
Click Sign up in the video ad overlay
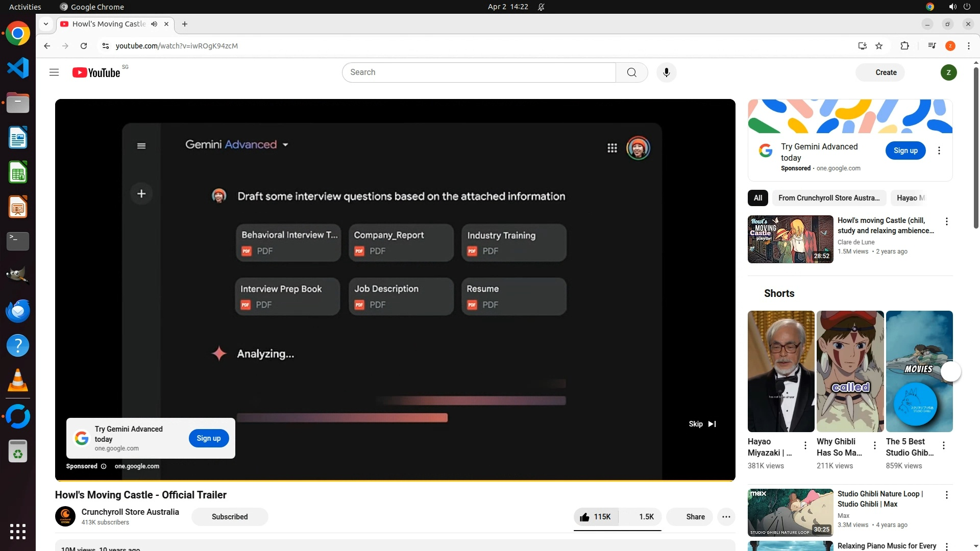[209, 438]
